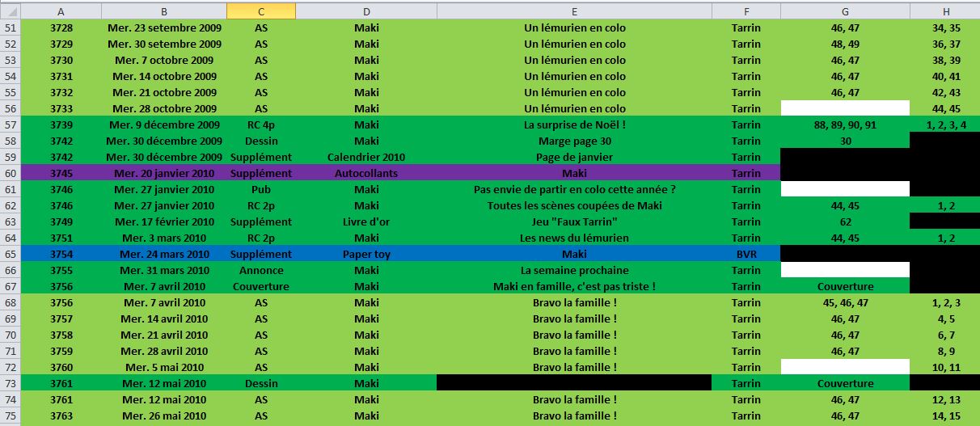
Task: Select column C header
Action: click(x=261, y=11)
